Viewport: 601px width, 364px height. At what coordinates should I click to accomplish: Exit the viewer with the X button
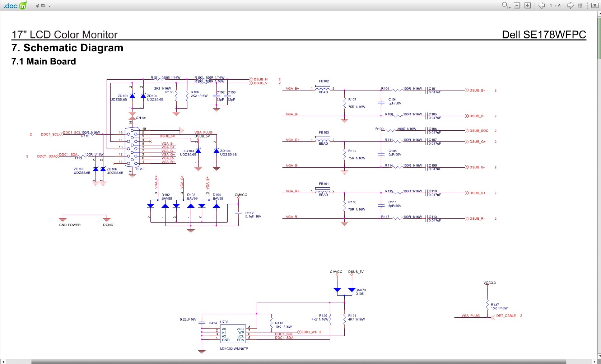tap(595, 5)
